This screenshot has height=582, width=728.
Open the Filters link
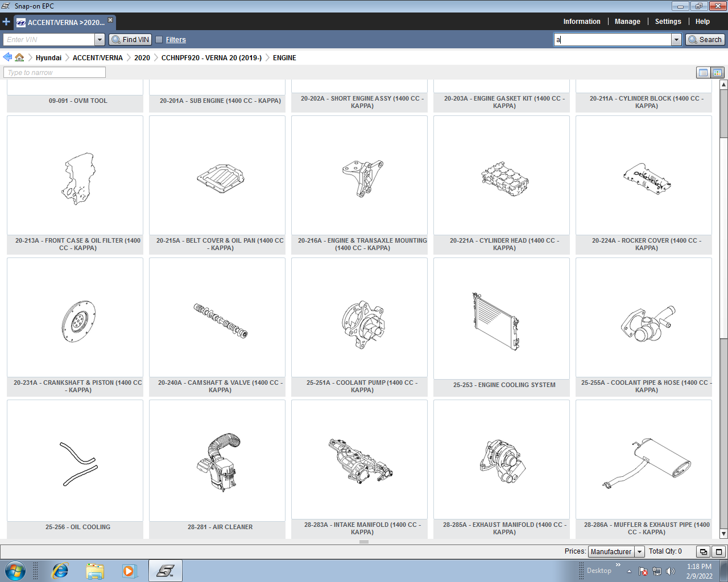click(x=176, y=40)
